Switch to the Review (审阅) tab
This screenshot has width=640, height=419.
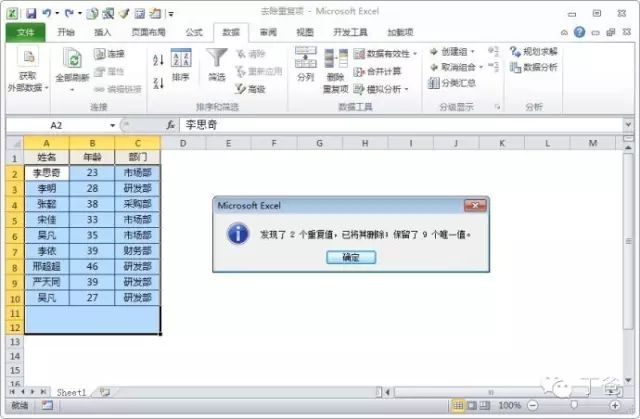pos(268,32)
